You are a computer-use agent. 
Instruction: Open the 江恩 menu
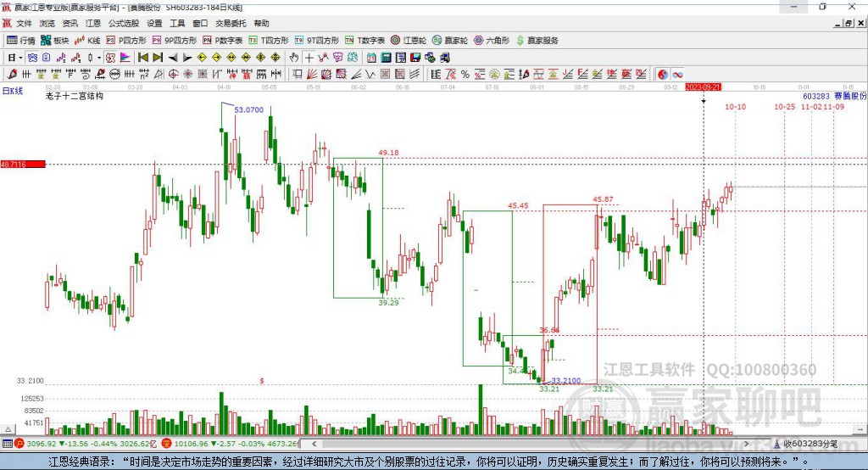point(93,23)
